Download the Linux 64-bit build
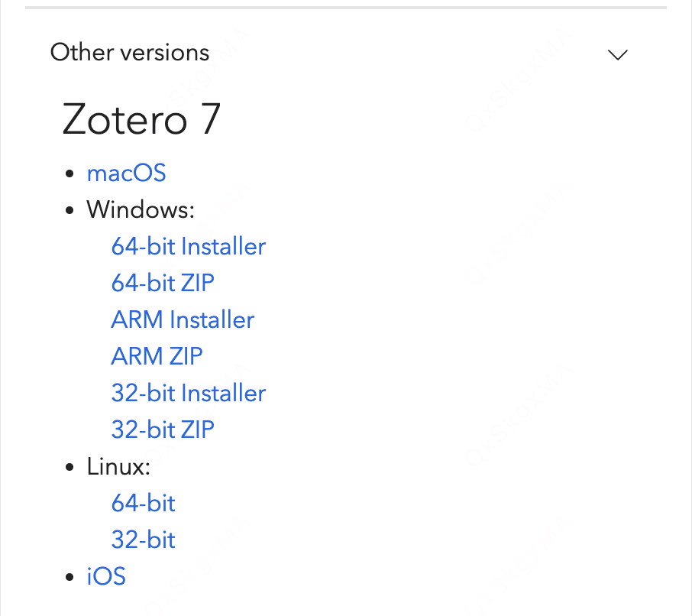692x616 pixels. (143, 503)
